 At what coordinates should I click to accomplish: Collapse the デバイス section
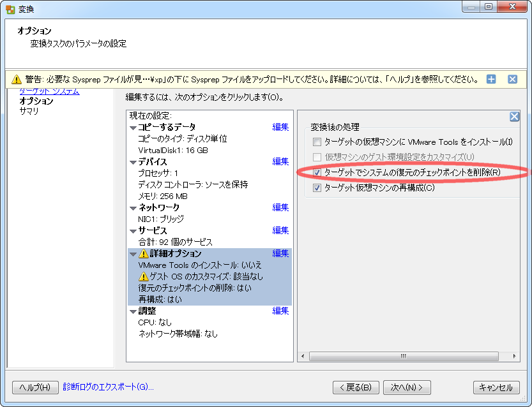(x=133, y=162)
